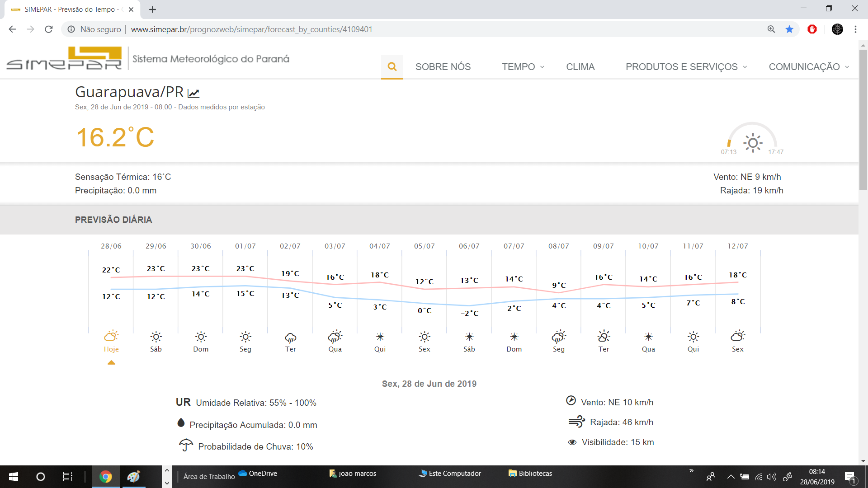The image size is (868, 488).
Task: Select today's partly cloudy icon labeled Hoje
Action: click(x=111, y=336)
